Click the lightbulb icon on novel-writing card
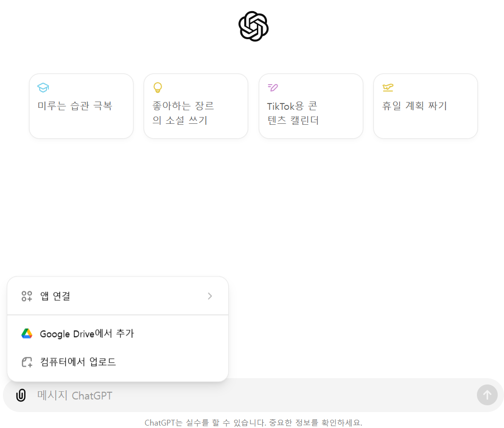Image resolution: width=504 pixels, height=428 pixels. 157,88
